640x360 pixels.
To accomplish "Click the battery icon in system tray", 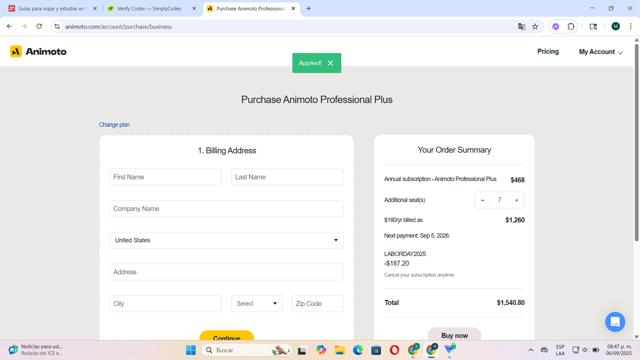I will [x=596, y=350].
